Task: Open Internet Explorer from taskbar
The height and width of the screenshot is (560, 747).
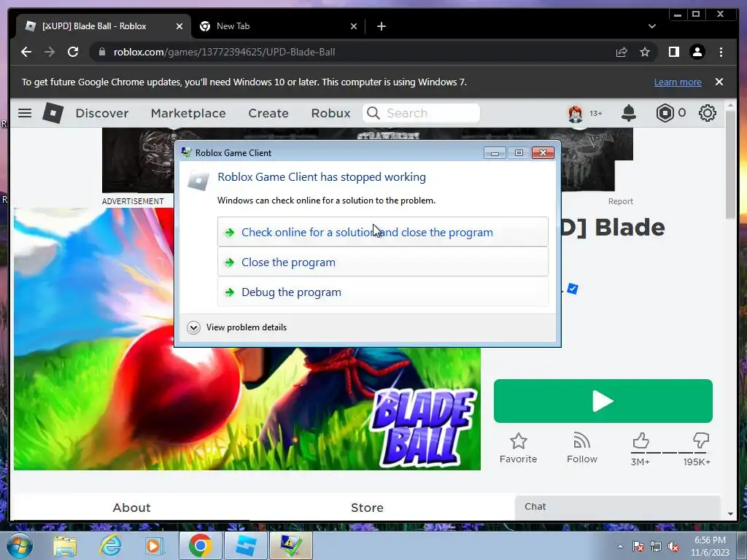Action: pyautogui.click(x=110, y=545)
